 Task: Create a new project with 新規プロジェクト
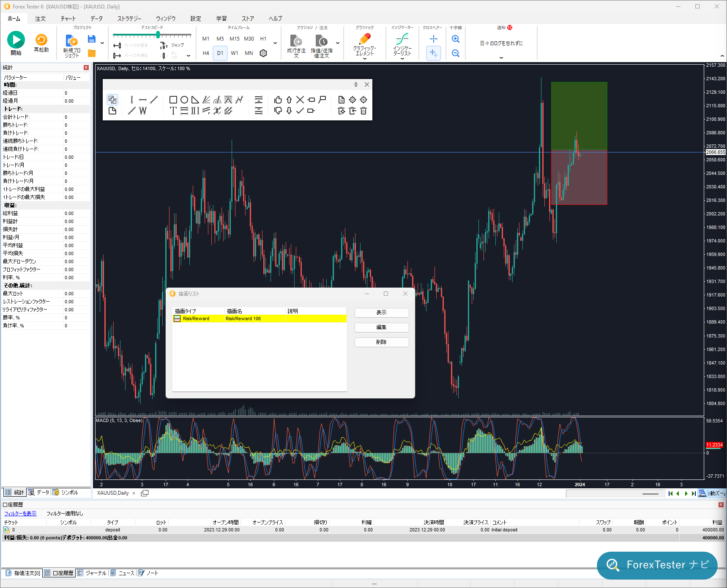point(71,46)
